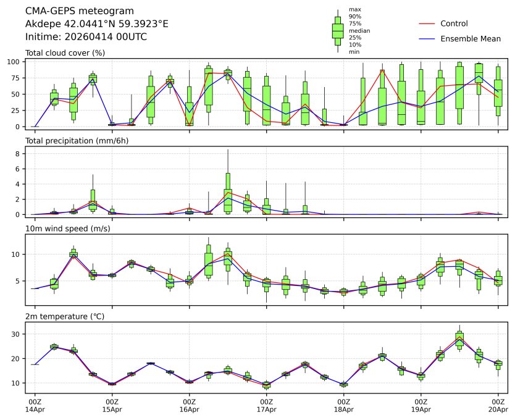Screen dimensions: 515x420
Task: Select the Control legend label
Action: [x=454, y=23]
